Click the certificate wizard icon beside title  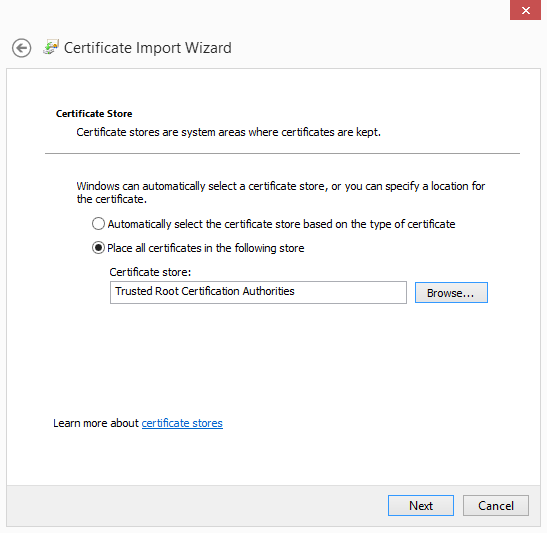(51, 47)
